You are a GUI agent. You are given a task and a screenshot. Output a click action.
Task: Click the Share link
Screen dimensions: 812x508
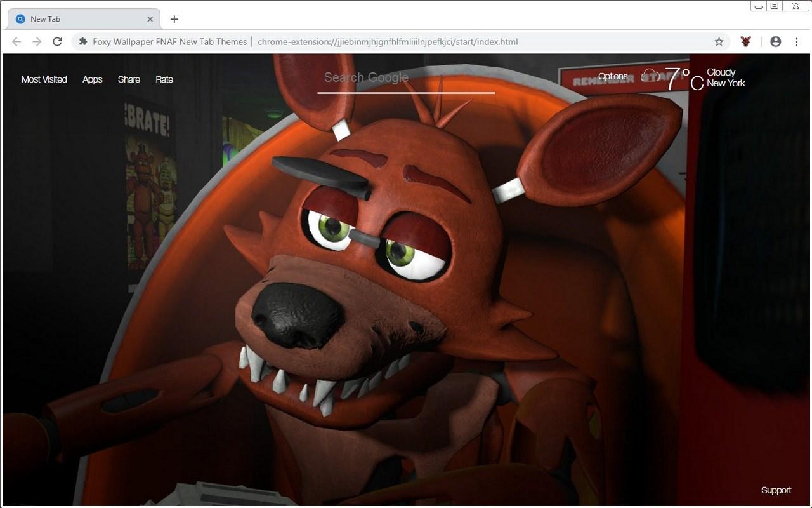pyautogui.click(x=129, y=79)
